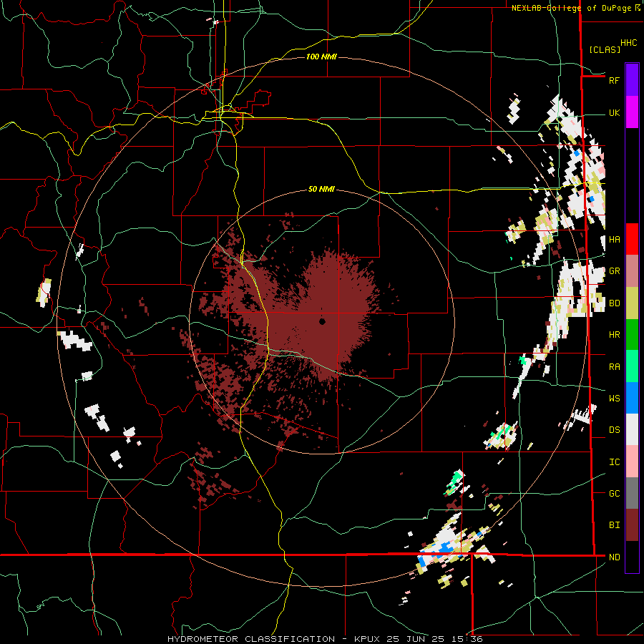
Task: Click the black radar site dot at center
Action: pos(323,321)
